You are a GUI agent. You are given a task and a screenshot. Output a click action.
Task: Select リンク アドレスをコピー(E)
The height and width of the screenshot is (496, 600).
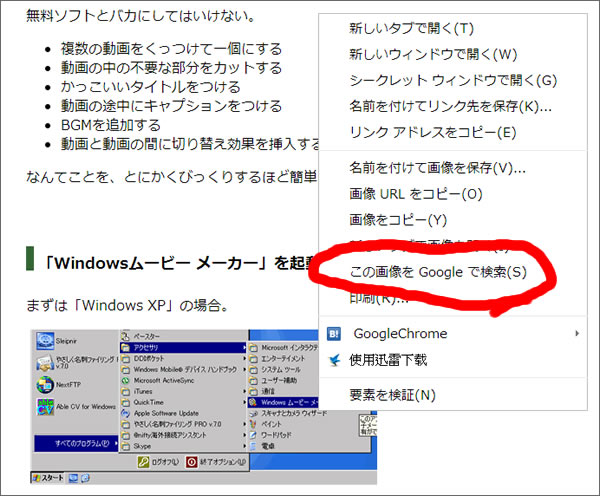point(432,132)
